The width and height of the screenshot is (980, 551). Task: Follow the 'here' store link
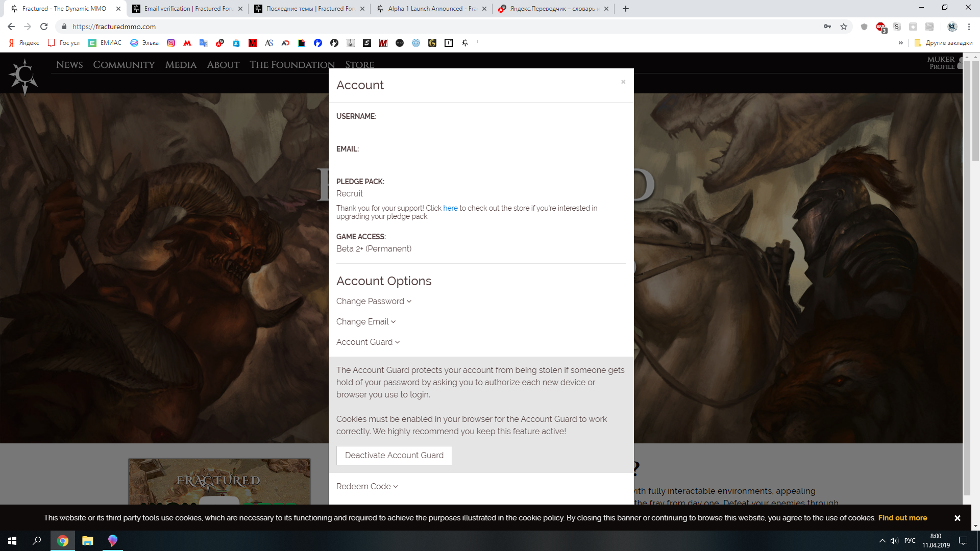pyautogui.click(x=450, y=208)
